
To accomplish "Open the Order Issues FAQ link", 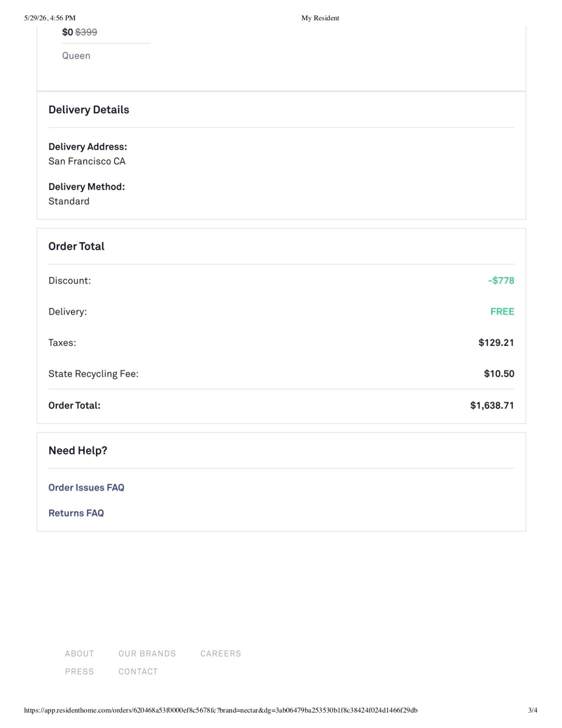I will (x=86, y=487).
